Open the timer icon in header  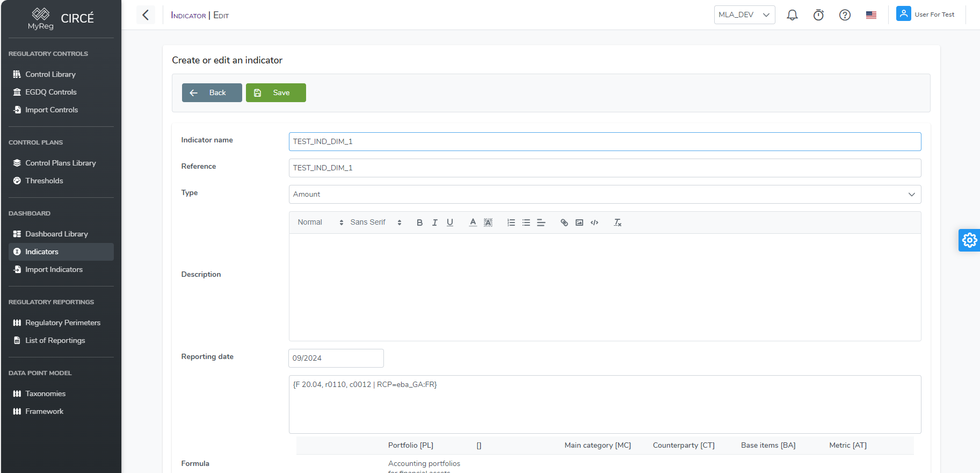(818, 15)
